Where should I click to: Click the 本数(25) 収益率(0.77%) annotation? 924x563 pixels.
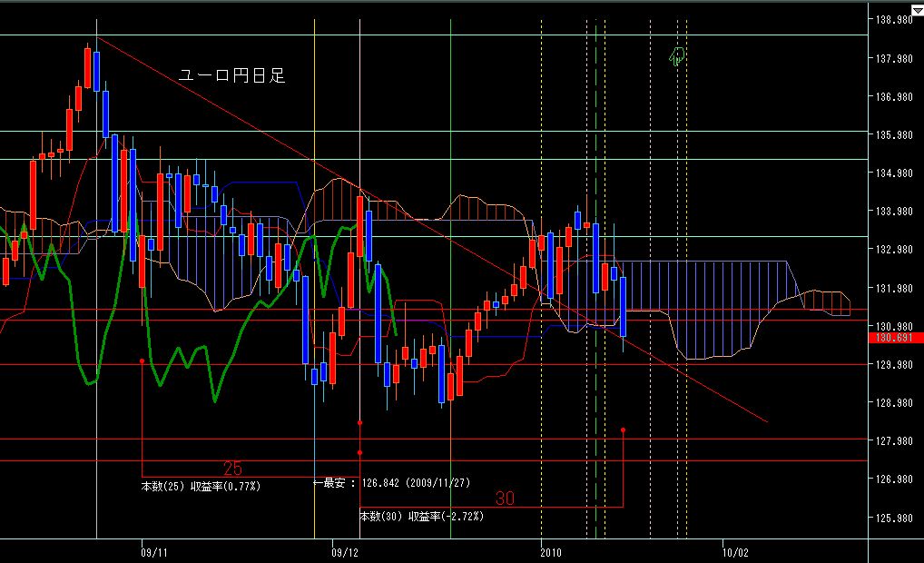(201, 487)
